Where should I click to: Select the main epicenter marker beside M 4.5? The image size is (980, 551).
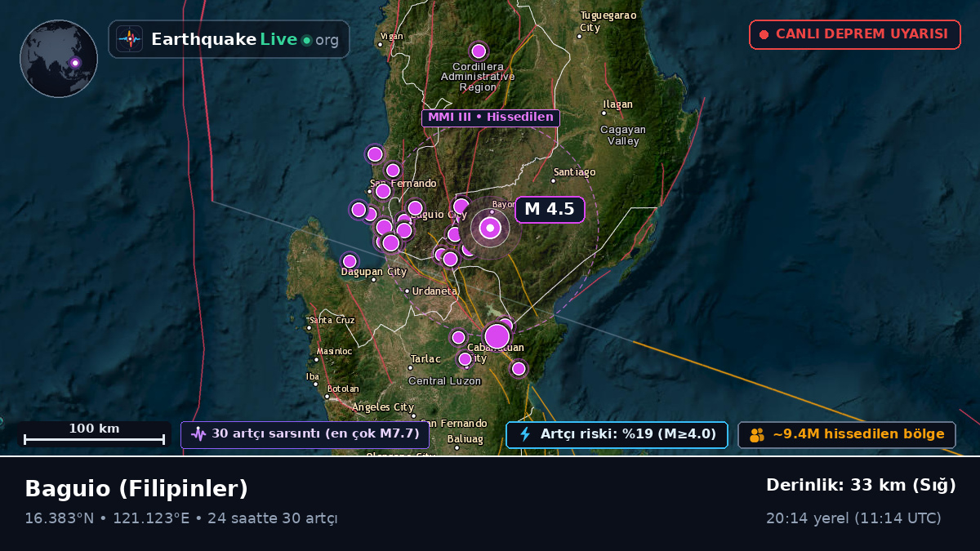point(490,229)
